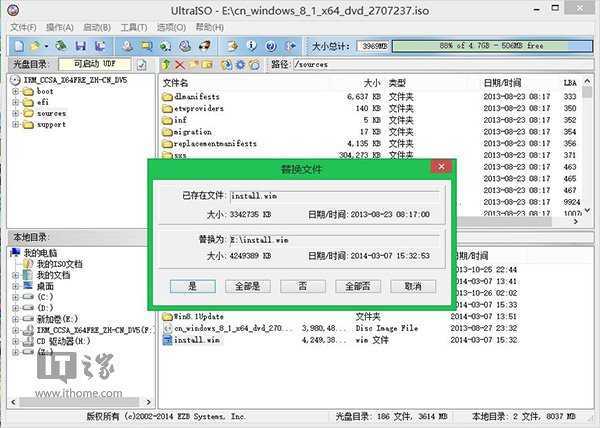The height and width of the screenshot is (428, 600).
Task: Click the 88% of 4.7GB capacity bar
Action: click(492, 46)
